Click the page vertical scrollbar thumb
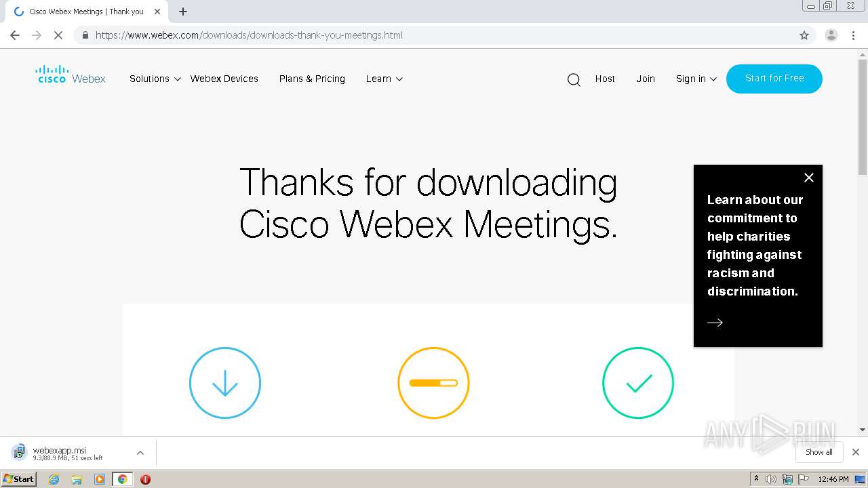The height and width of the screenshot is (488, 868). pyautogui.click(x=863, y=117)
